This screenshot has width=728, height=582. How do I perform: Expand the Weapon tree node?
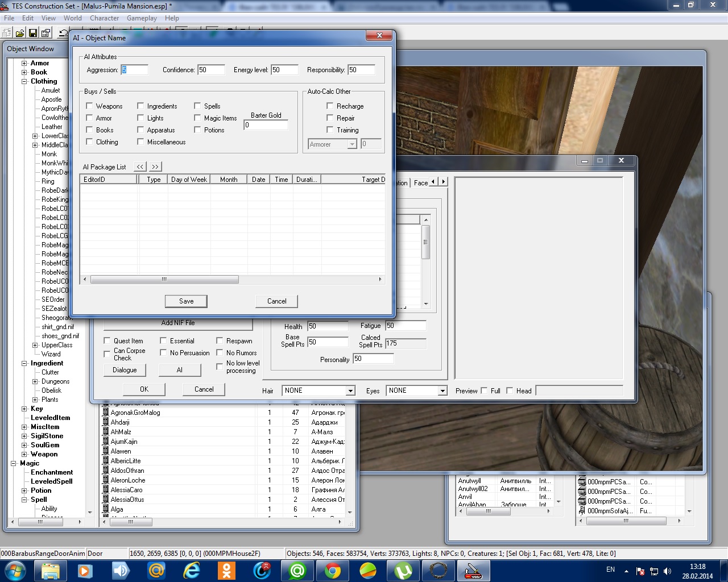coord(24,454)
